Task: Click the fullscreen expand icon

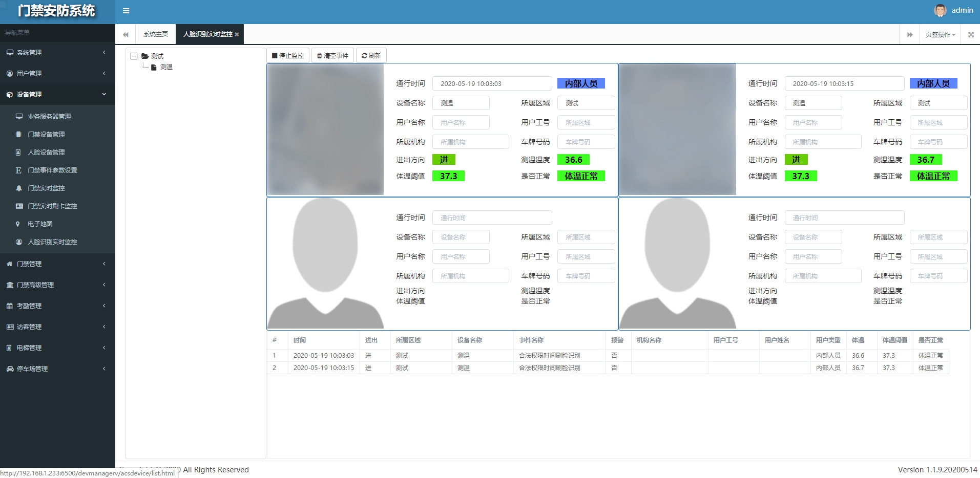Action: coord(970,35)
